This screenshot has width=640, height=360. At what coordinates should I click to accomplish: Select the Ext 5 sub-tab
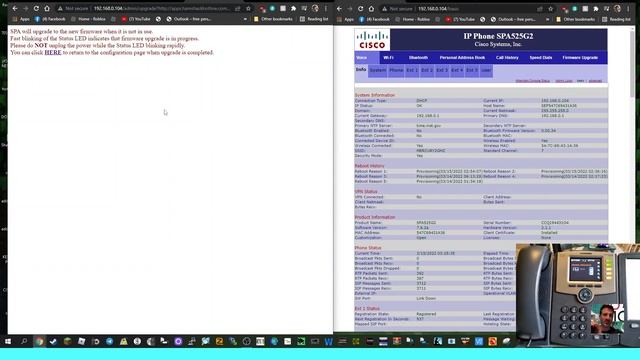click(472, 70)
